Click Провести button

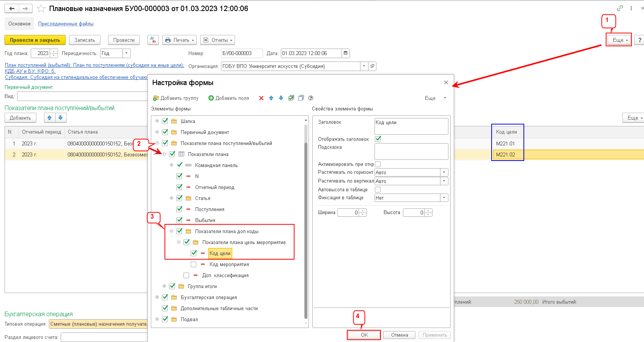124,40
